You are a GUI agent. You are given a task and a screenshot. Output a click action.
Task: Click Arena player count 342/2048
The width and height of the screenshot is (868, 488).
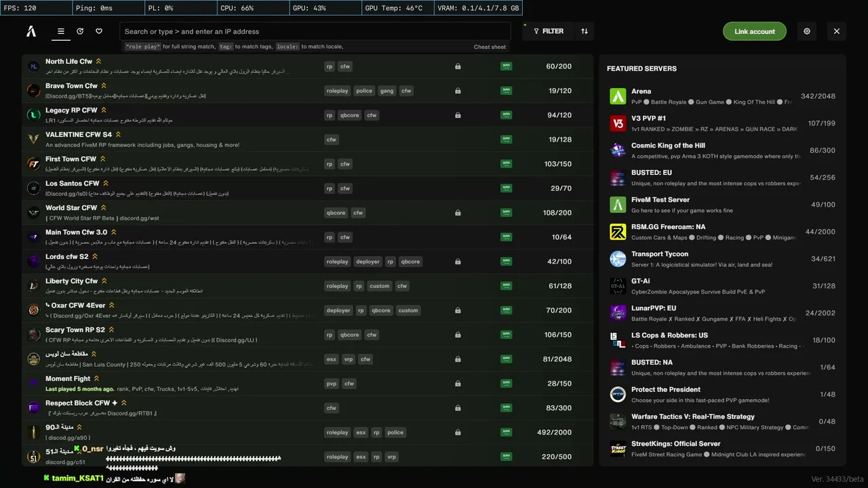(818, 96)
